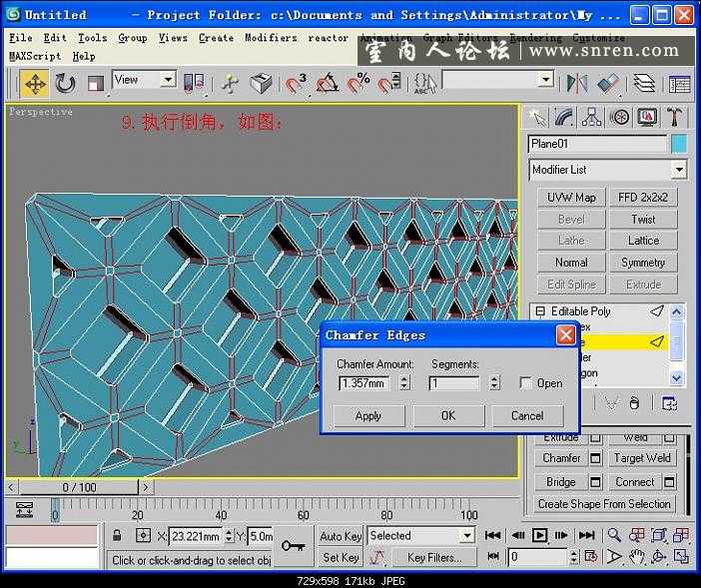701x588 pixels.
Task: Click the Plane01 object color swatch
Action: pyautogui.click(x=679, y=144)
